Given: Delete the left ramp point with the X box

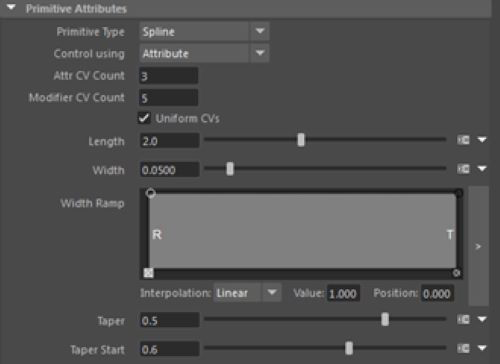Looking at the screenshot, I should coord(148,273).
